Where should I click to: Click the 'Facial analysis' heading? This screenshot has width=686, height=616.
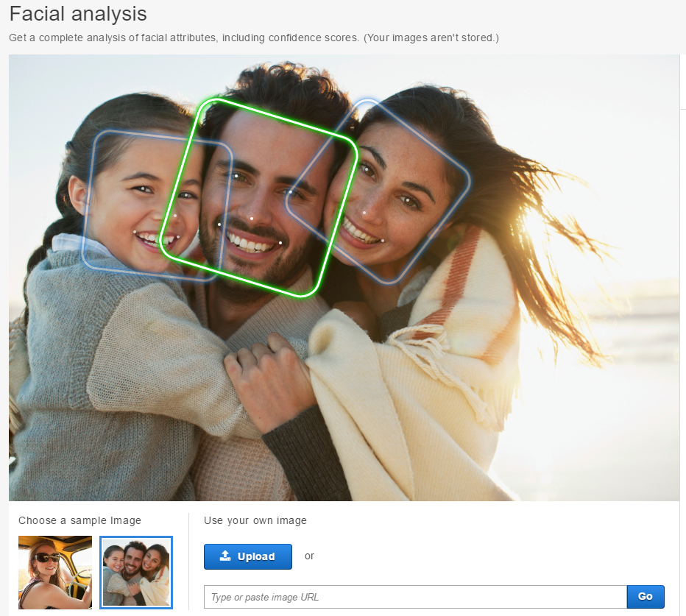78,13
